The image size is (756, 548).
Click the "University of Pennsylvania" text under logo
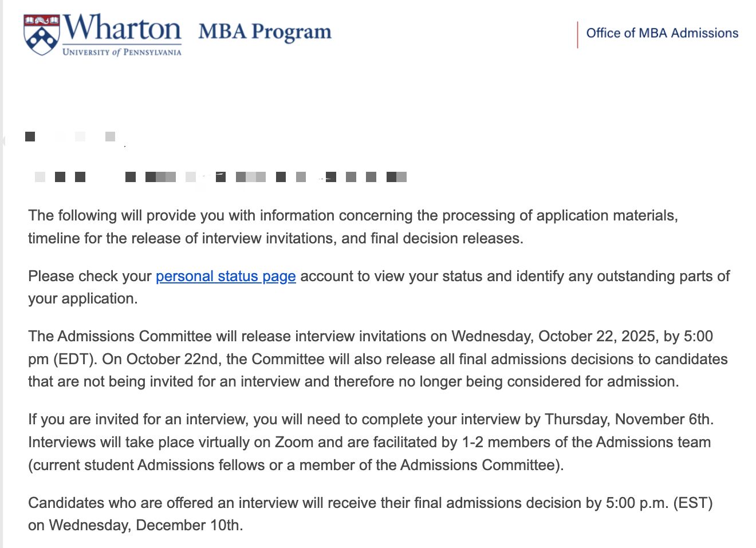coord(121,52)
